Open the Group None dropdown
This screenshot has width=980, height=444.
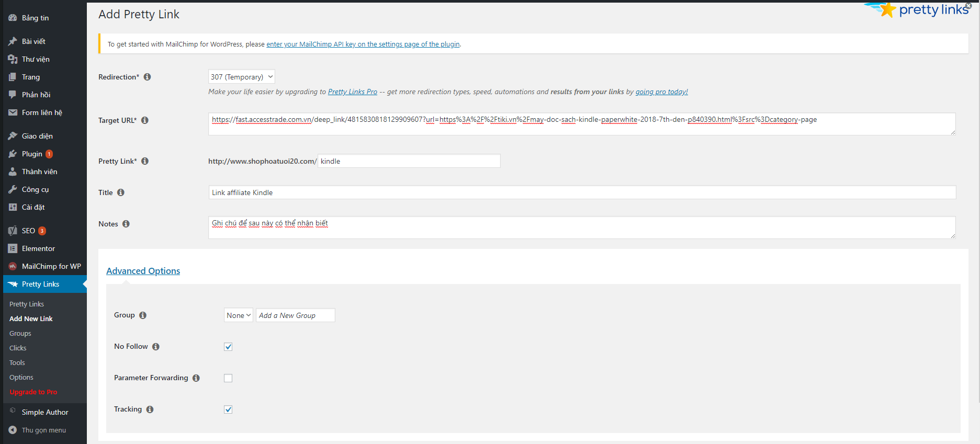tap(239, 315)
